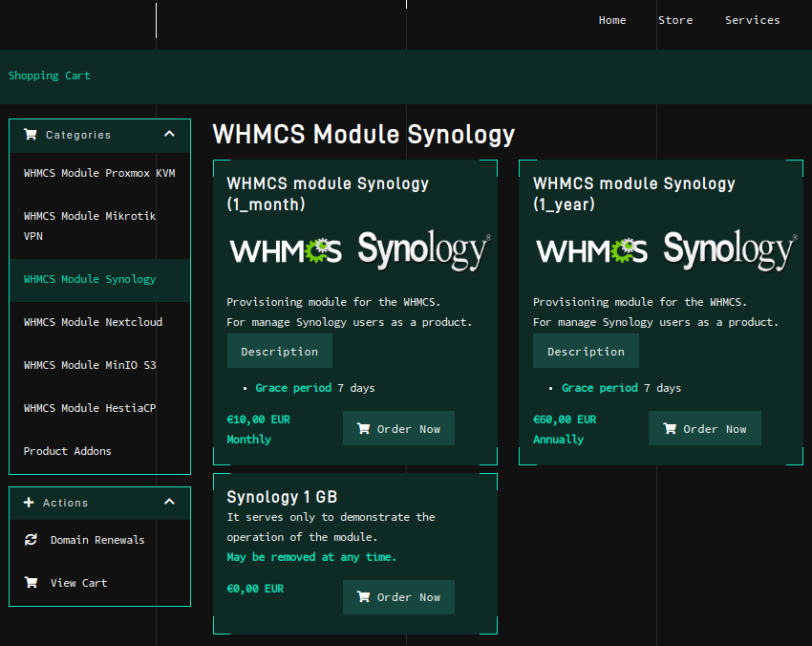812x646 pixels.
Task: Order the Synology 1_year module now
Action: 705,428
